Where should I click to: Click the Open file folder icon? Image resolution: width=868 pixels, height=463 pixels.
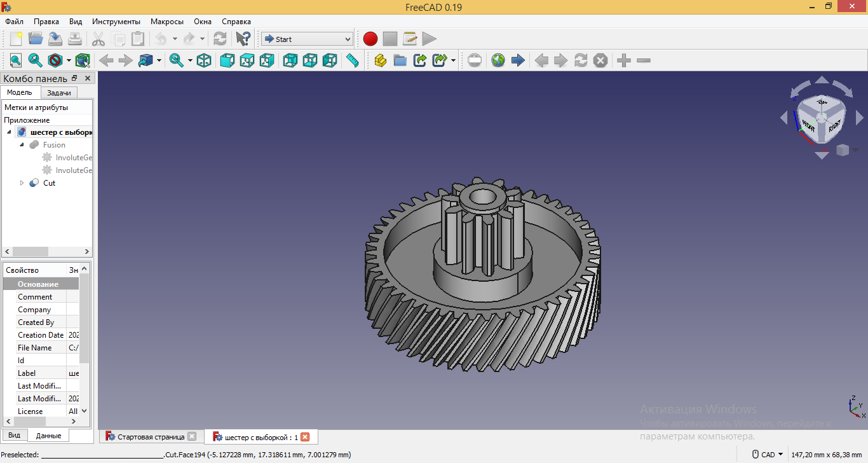[36, 39]
